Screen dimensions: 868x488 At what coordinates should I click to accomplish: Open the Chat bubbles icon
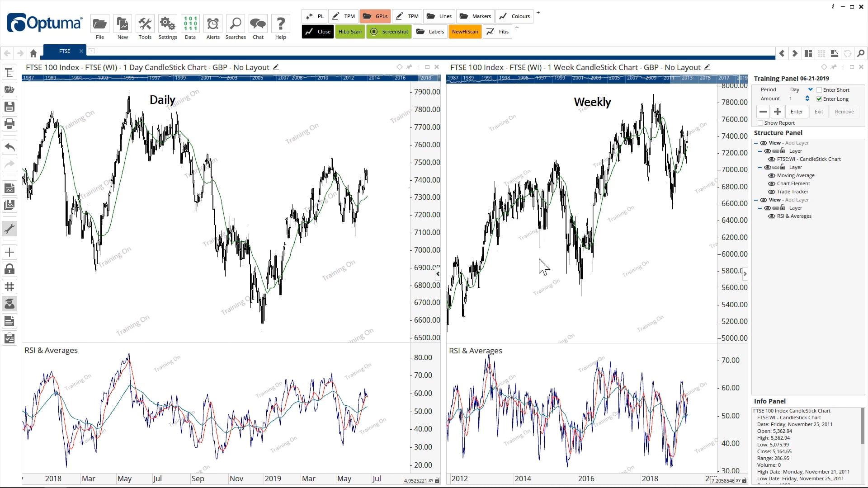(258, 23)
